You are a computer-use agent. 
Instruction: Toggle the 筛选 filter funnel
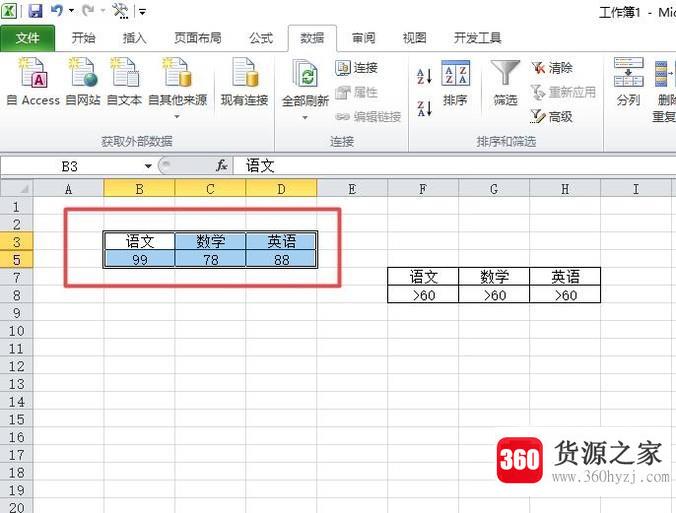click(x=505, y=83)
